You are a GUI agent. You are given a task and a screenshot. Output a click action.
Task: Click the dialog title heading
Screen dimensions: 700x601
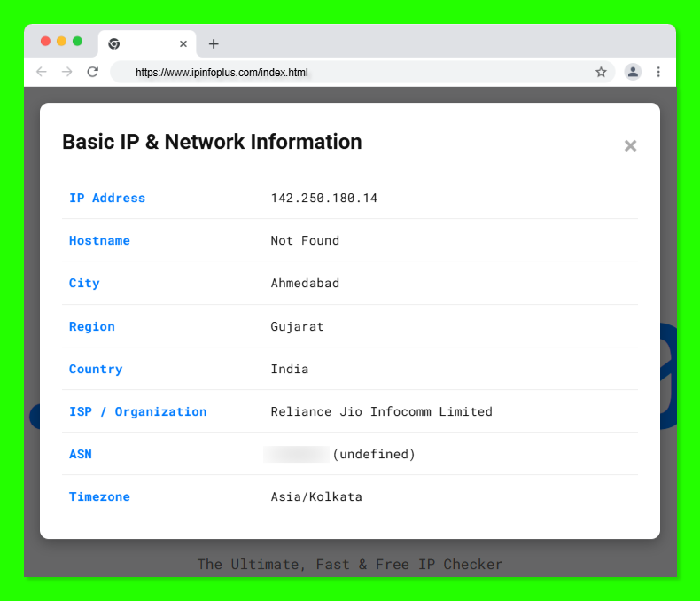coord(212,142)
